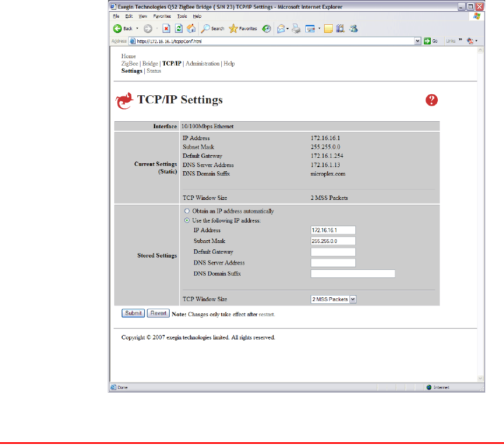The height and width of the screenshot is (446, 504).
Task: Refresh the page using green arrows icon
Action: (x=179, y=29)
